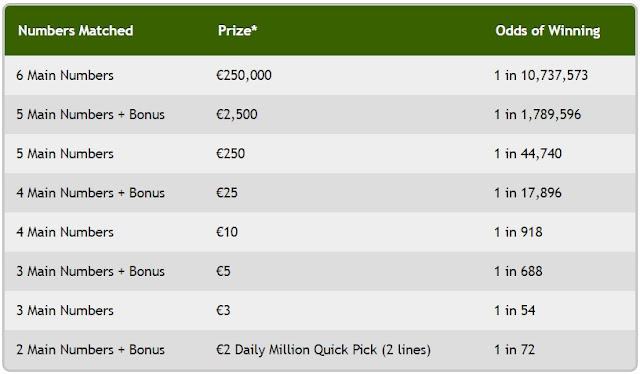Select 3 Main Numbers + Bonus label

(90, 272)
